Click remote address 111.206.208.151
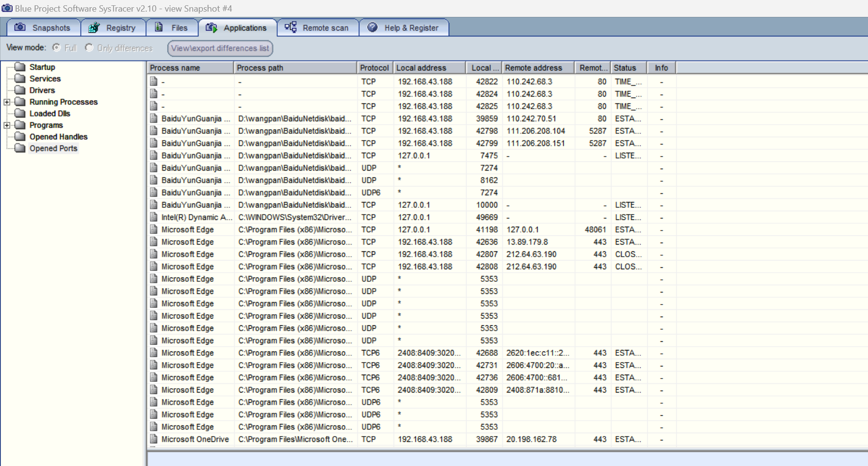Screen dimensions: 868x466 [x=536, y=144]
